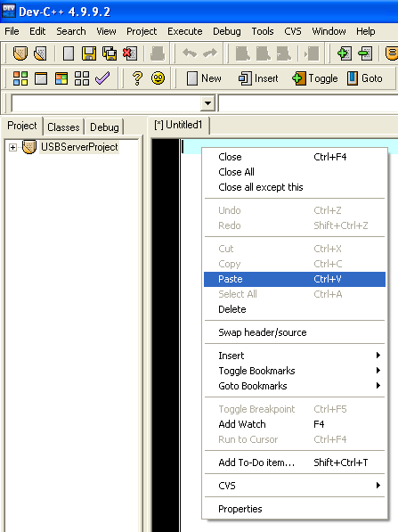Switch to the Project panel tab
Viewport: 398px width, 532px height.
(22, 126)
